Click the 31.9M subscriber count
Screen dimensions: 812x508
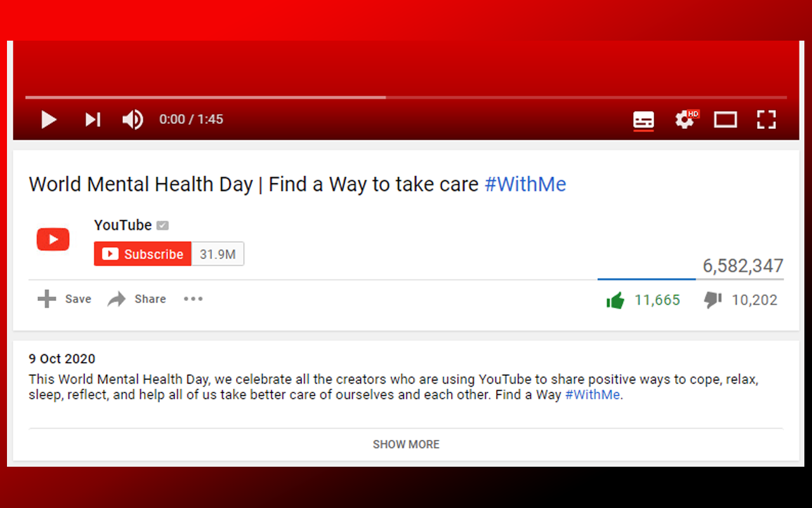click(218, 254)
